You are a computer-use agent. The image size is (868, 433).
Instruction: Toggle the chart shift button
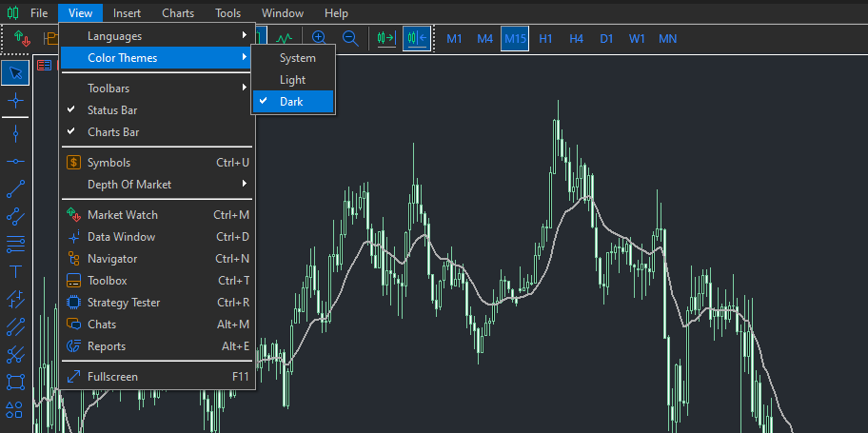click(417, 38)
